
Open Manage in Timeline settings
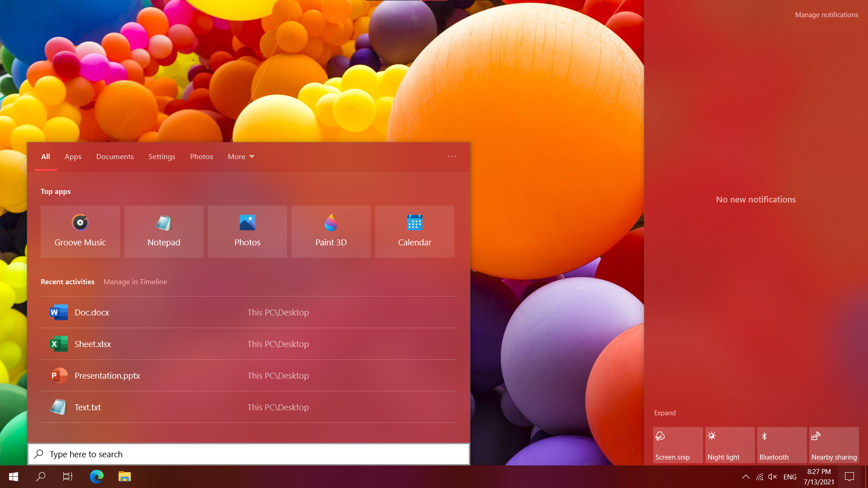tap(135, 281)
